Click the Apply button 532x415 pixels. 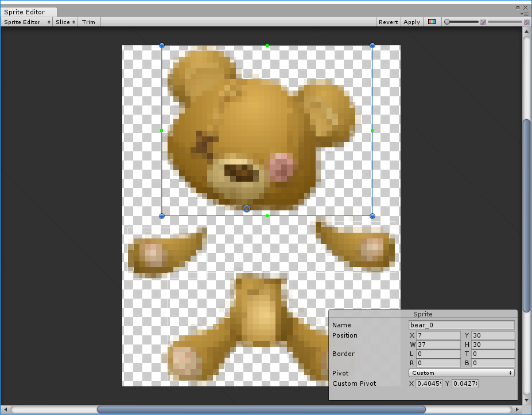[411, 22]
